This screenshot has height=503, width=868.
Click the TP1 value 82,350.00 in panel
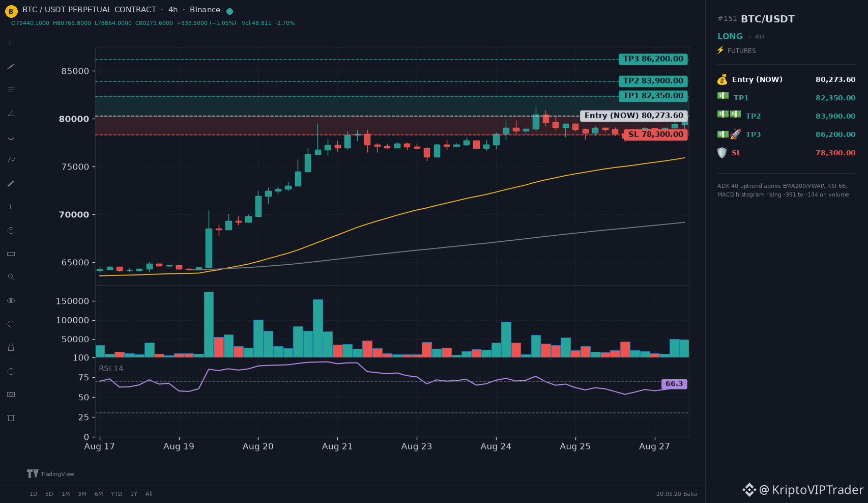(x=835, y=98)
